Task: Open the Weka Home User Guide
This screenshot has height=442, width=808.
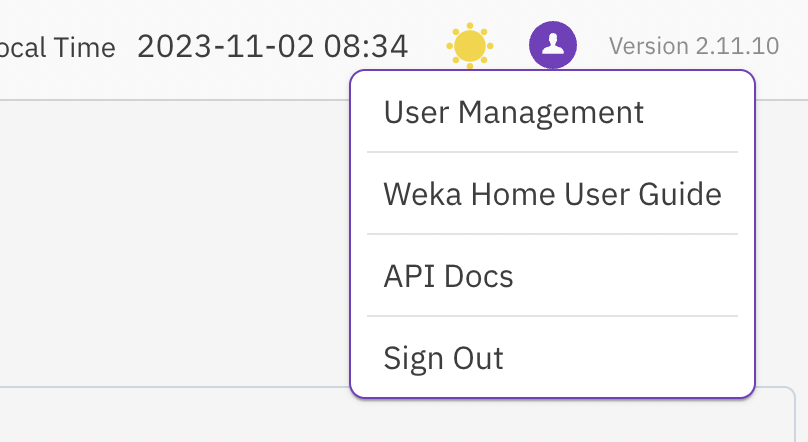Action: click(552, 194)
